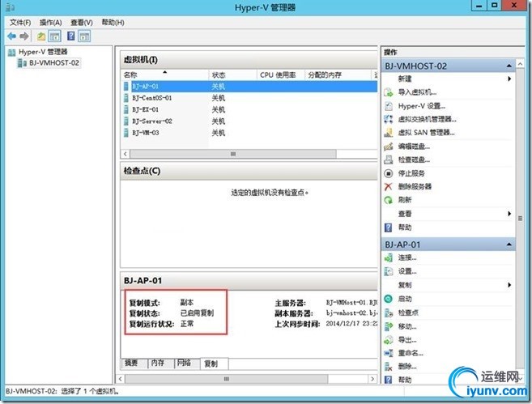Click the 分配的内存 column header

338,75
